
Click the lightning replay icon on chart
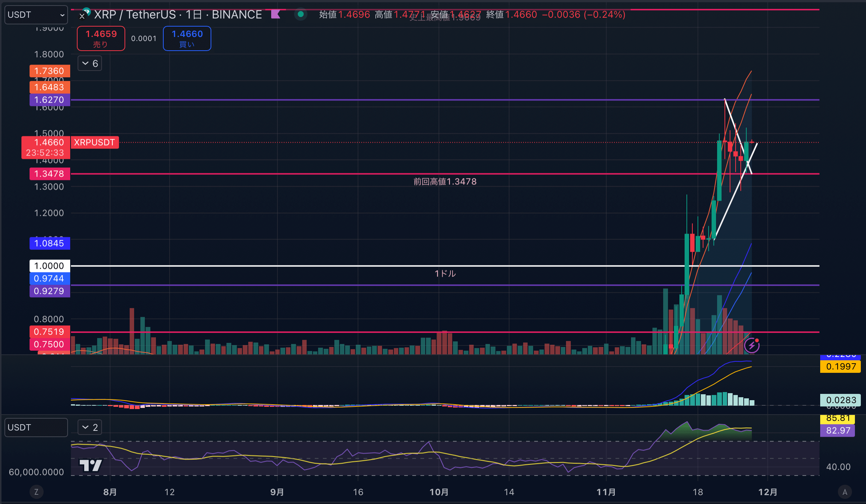tap(752, 345)
